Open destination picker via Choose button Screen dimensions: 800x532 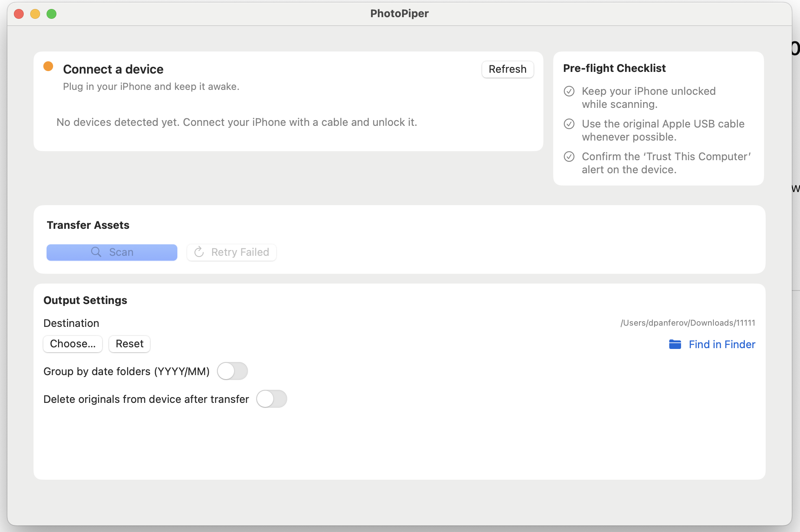coord(72,344)
